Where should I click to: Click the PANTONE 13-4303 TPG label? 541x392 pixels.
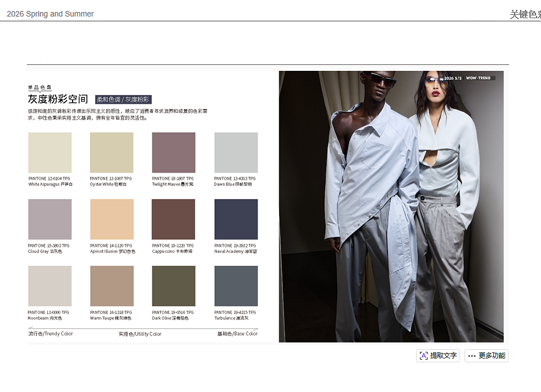234,179
